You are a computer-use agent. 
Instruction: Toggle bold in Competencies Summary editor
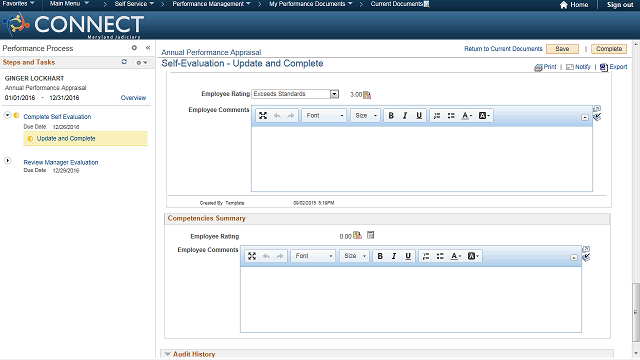click(x=380, y=256)
